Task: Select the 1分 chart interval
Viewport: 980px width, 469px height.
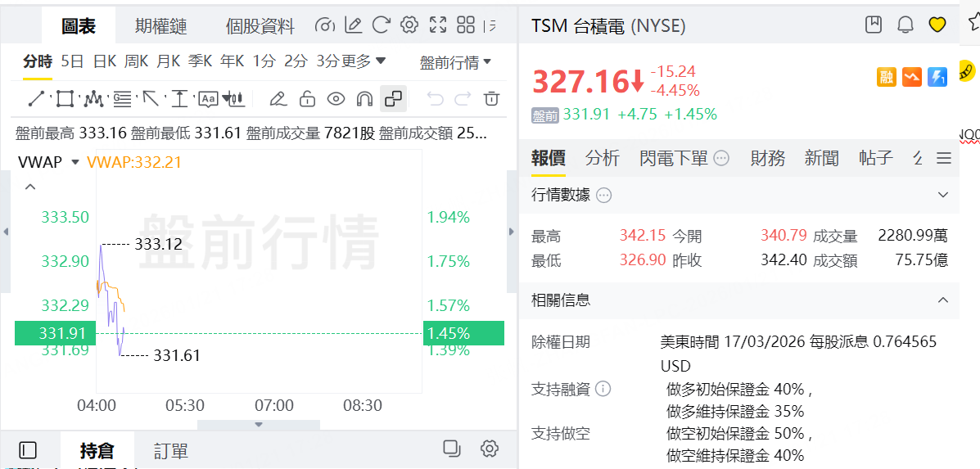Action: (x=264, y=61)
